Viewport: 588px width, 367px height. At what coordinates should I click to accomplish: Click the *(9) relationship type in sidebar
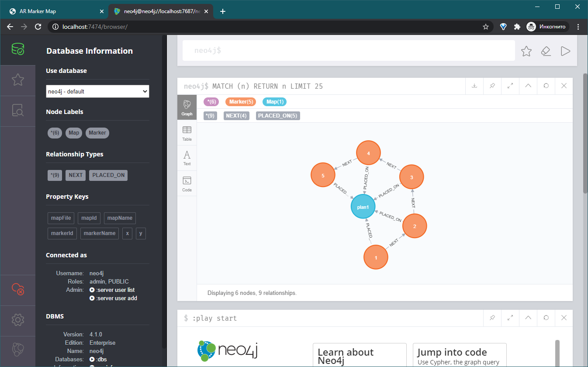pos(55,175)
